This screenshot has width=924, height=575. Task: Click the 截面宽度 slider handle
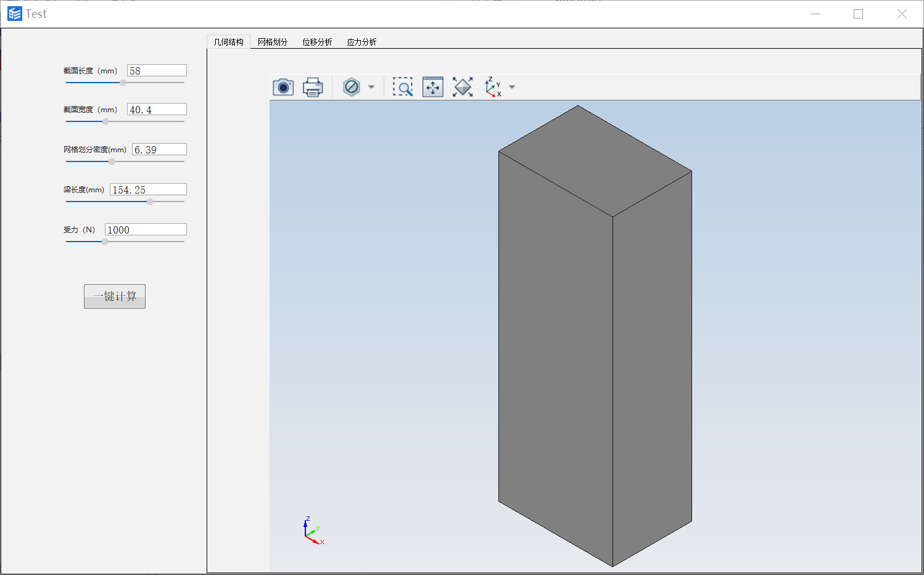click(105, 121)
